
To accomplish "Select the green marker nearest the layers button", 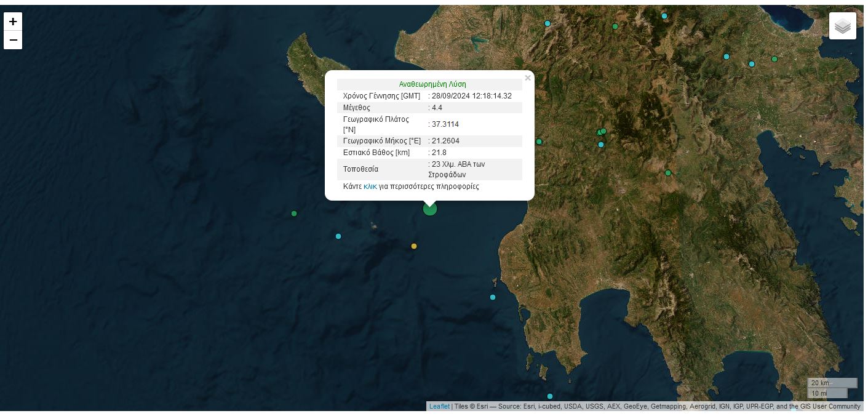I will [x=774, y=59].
